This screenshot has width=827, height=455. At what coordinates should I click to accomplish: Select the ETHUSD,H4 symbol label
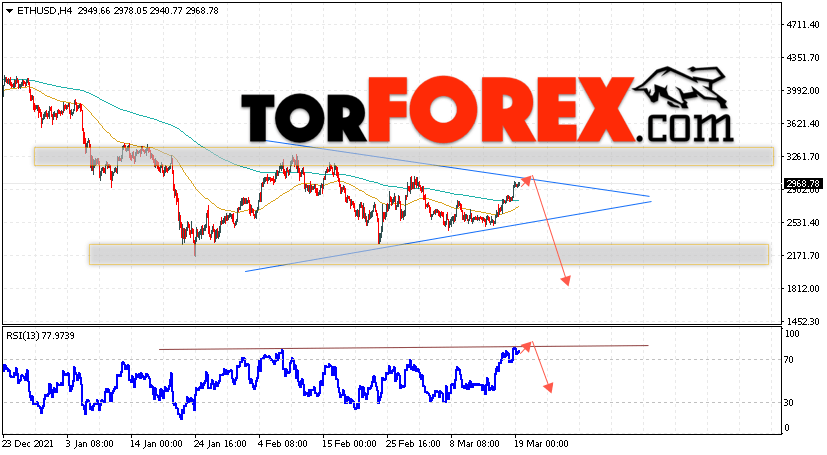[x=45, y=11]
